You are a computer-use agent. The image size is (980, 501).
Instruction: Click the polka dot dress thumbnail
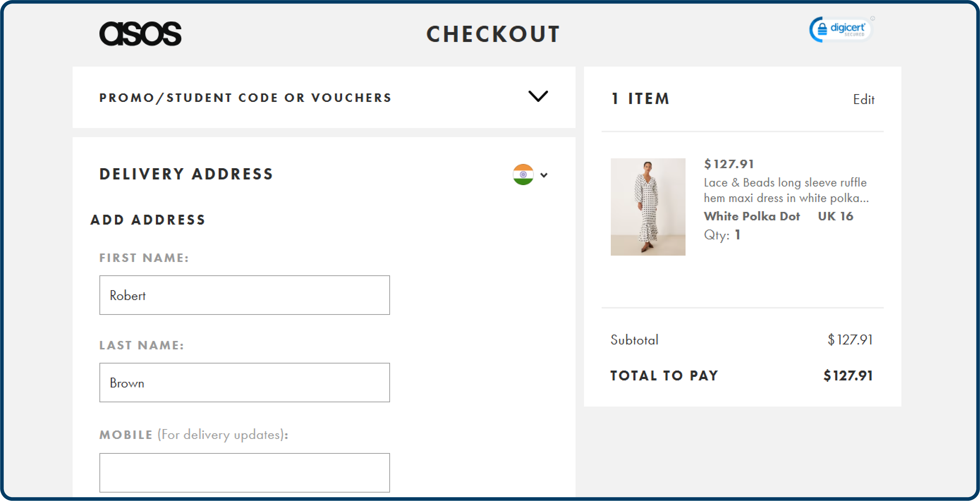[648, 207]
